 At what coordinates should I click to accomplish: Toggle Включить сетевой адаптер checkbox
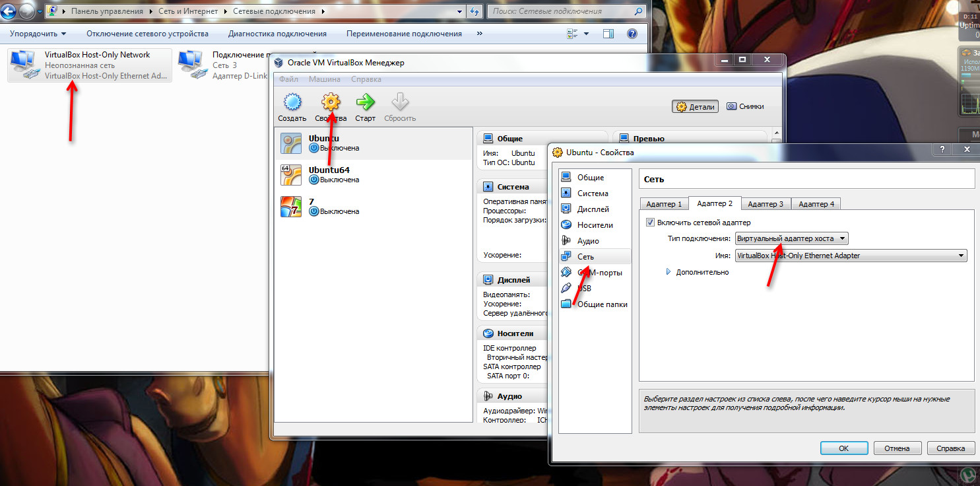tap(650, 223)
